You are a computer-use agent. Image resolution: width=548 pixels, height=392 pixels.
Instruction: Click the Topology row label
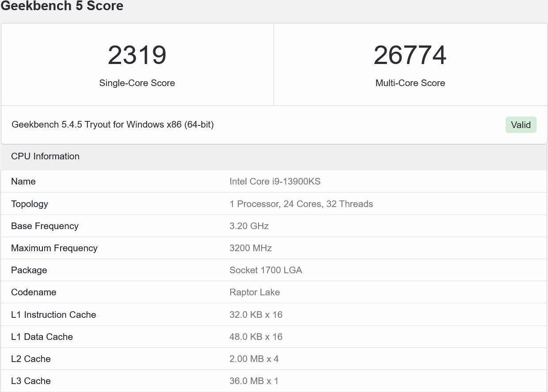[30, 204]
